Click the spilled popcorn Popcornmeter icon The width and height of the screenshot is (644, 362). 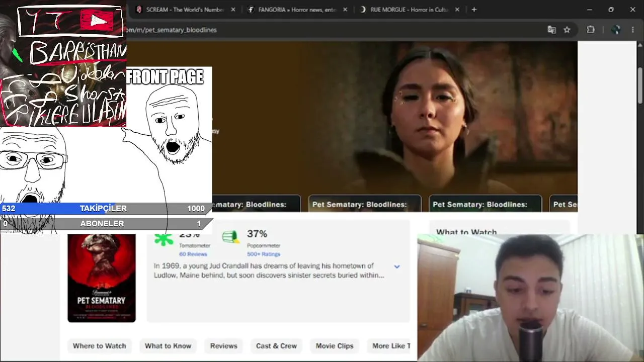231,237
